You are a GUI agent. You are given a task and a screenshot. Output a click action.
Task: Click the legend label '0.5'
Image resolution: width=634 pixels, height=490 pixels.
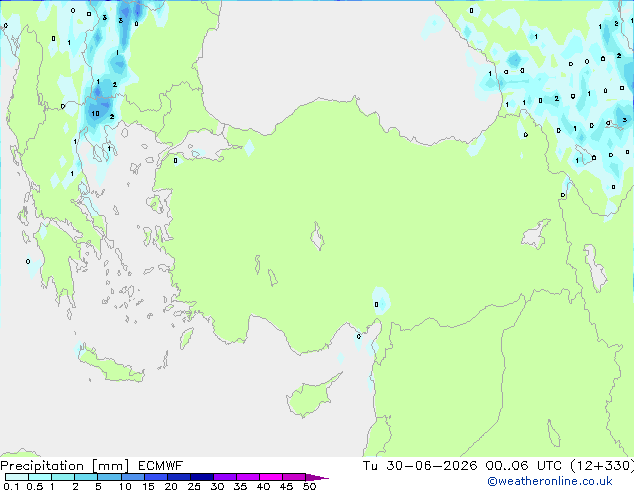34,486
